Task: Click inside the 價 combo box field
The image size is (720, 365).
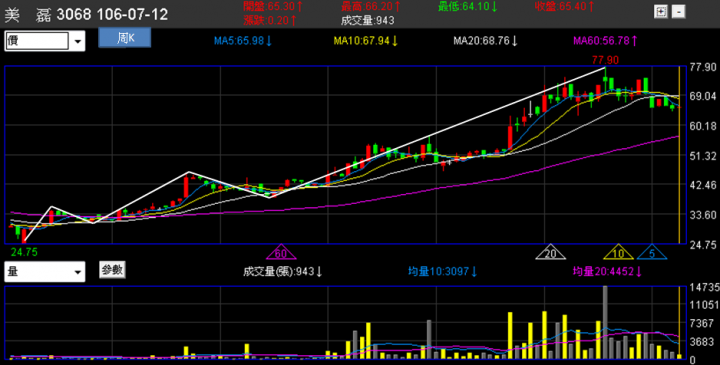Action: pyautogui.click(x=37, y=41)
